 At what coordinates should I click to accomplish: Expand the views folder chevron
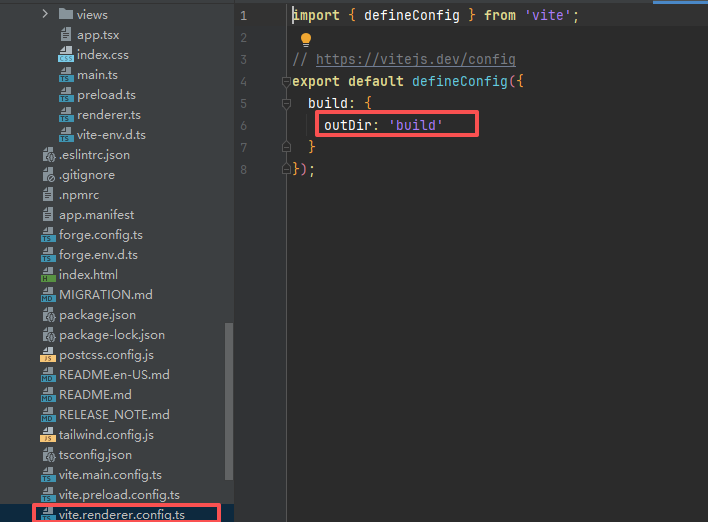pyautogui.click(x=45, y=14)
